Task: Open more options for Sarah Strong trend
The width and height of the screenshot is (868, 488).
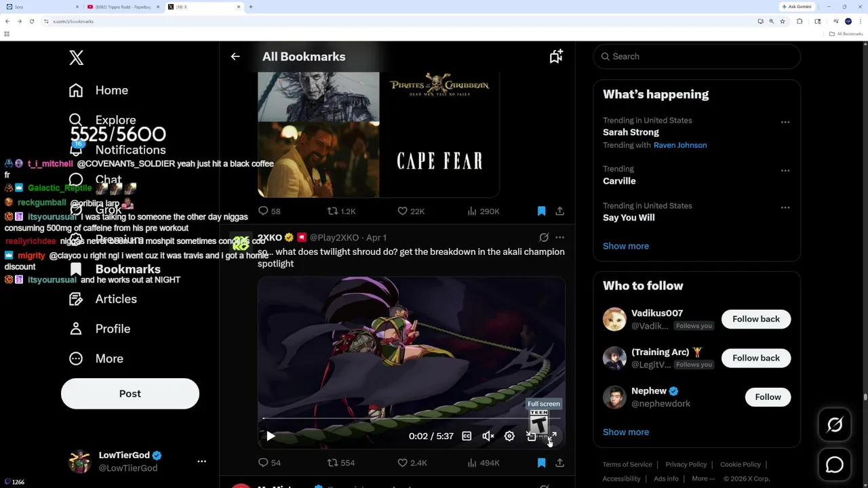Action: tap(785, 123)
